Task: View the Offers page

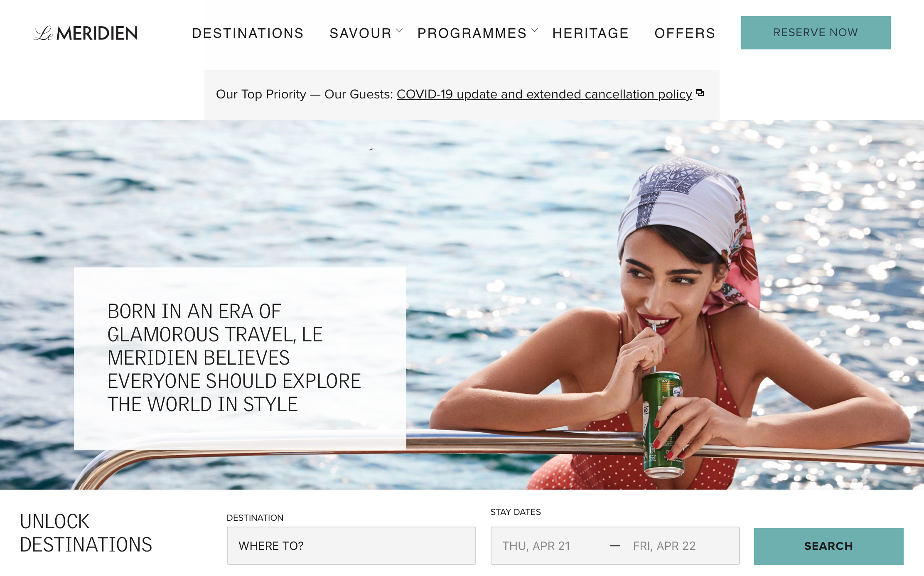Action: 685,33
